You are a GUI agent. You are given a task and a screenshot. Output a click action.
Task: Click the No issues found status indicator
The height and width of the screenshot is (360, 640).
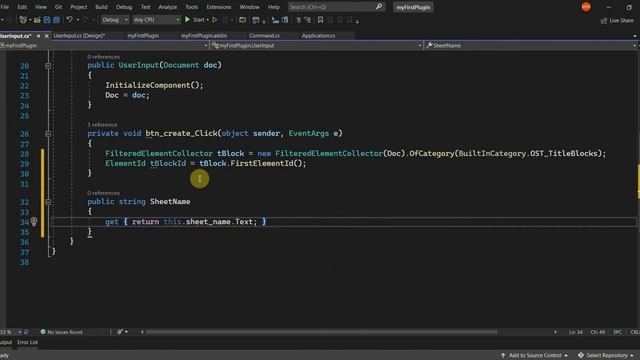coord(61,332)
